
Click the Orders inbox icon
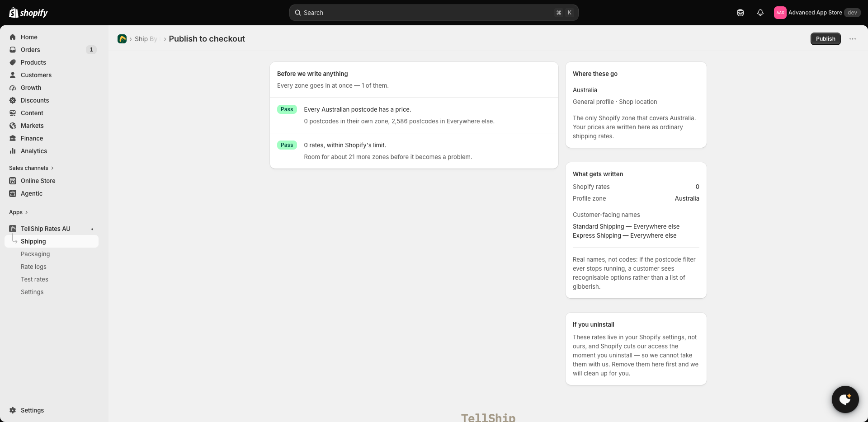click(x=13, y=50)
